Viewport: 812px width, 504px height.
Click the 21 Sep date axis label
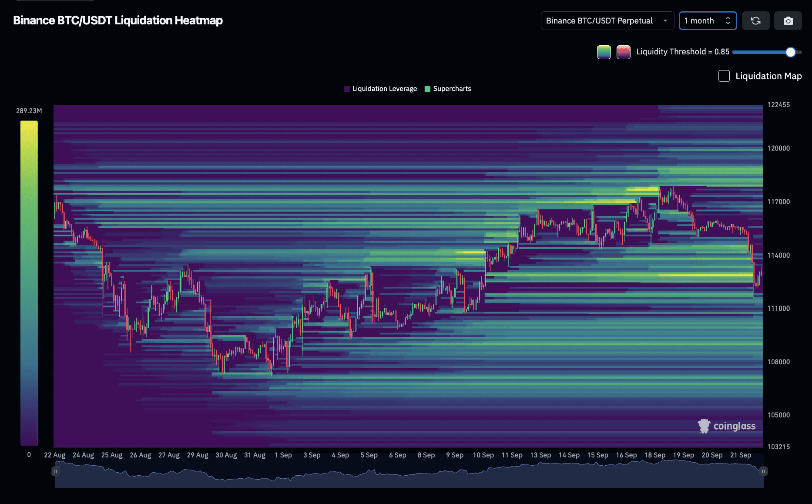pyautogui.click(x=741, y=455)
